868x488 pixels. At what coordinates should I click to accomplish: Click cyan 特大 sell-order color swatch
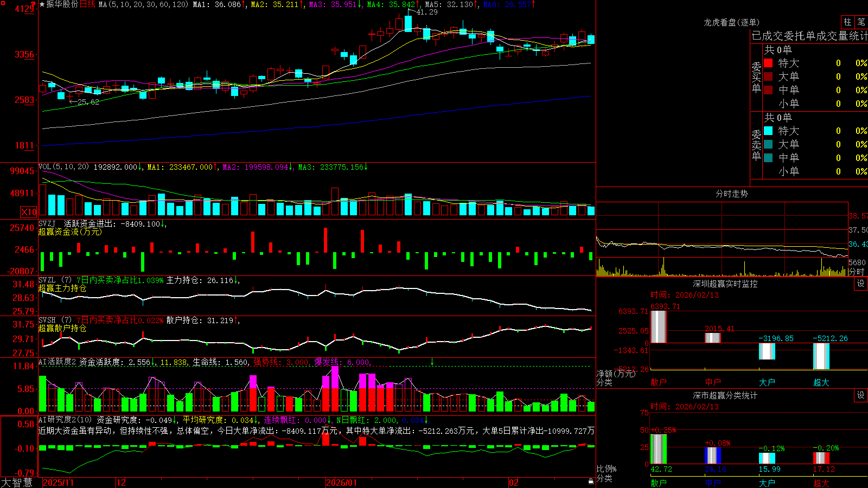768,131
